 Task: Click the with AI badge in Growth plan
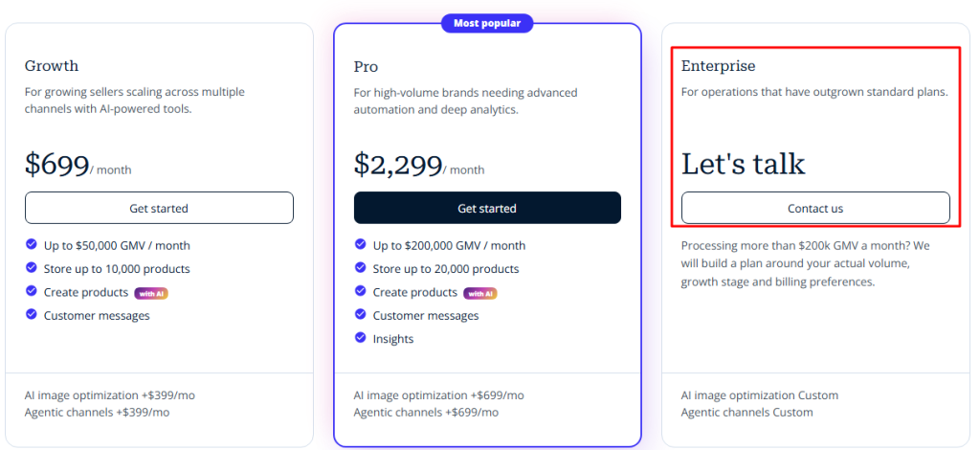(x=151, y=293)
